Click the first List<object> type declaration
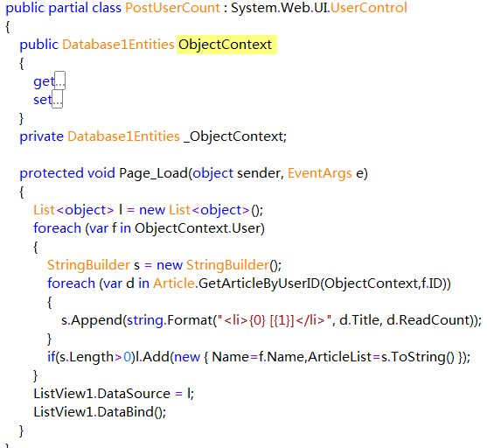 pyautogui.click(x=73, y=210)
